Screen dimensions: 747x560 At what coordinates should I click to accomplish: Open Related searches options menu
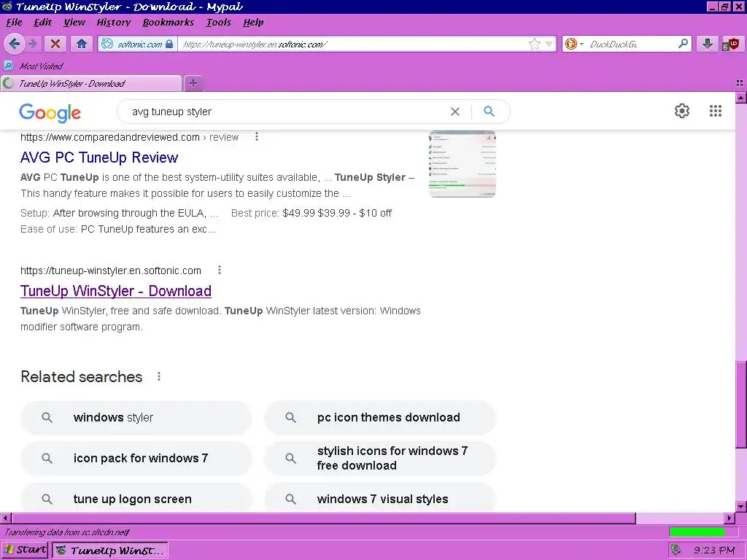(x=158, y=377)
